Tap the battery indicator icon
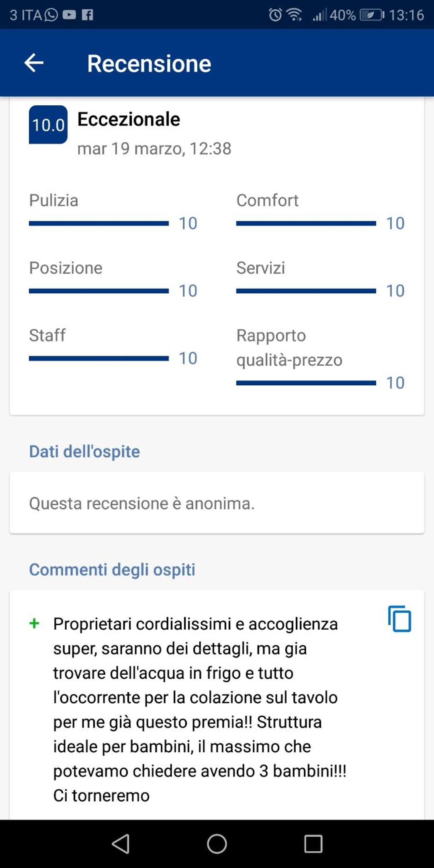The height and width of the screenshot is (868, 434). coord(372,15)
